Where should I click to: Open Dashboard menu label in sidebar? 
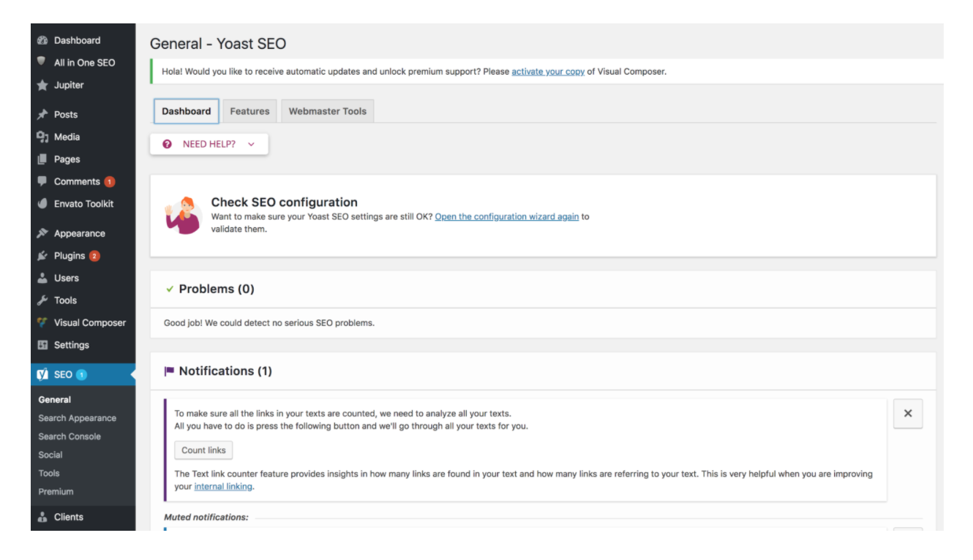click(x=78, y=40)
